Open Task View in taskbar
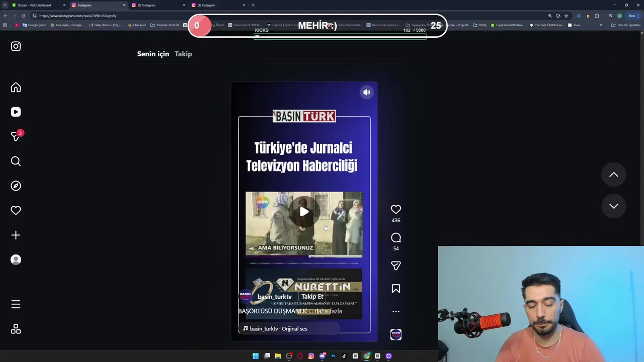The image size is (644, 362). (x=267, y=356)
